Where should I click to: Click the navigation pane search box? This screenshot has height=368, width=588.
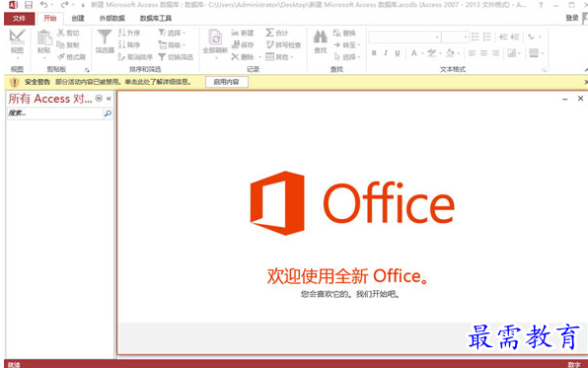[x=54, y=113]
